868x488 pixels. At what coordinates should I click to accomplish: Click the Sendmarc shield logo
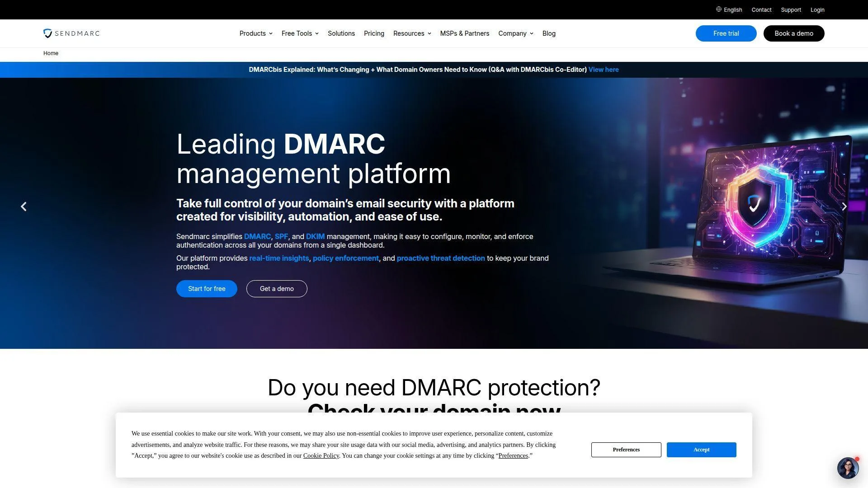click(47, 33)
